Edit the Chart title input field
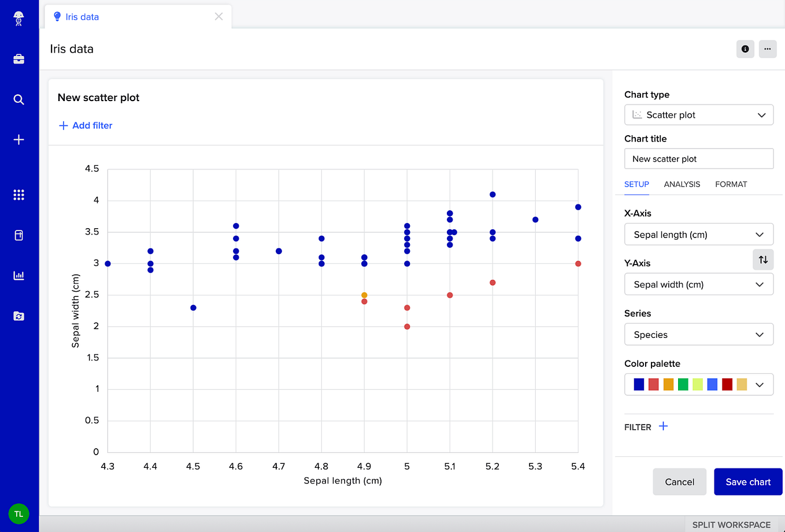The image size is (785, 532). click(699, 158)
